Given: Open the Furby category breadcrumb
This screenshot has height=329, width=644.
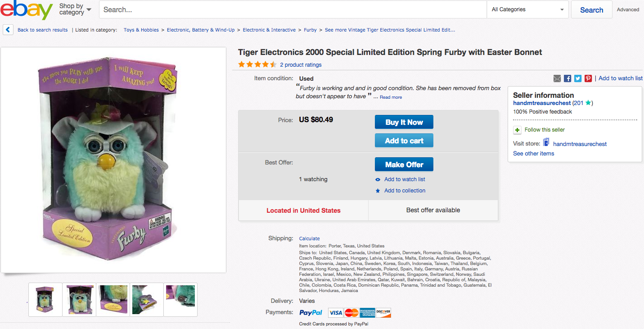Looking at the screenshot, I should tap(310, 30).
